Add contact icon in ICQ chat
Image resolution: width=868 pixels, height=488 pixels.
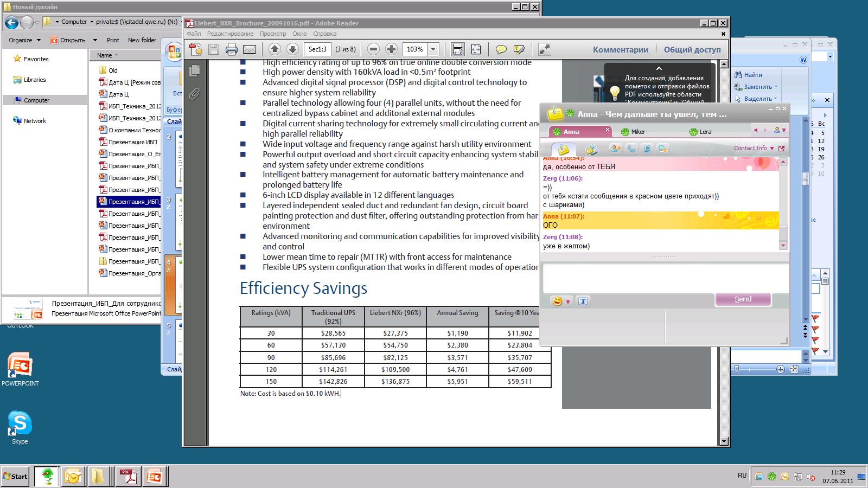[x=616, y=149]
